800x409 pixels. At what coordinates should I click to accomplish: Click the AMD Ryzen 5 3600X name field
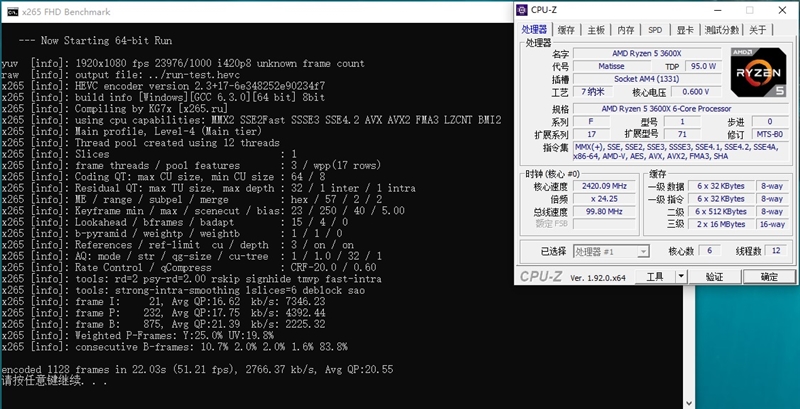tap(647, 54)
